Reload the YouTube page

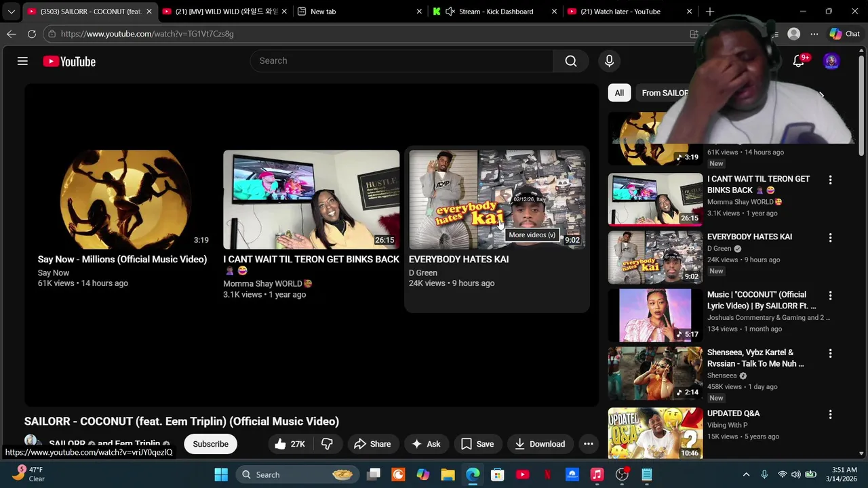click(x=32, y=34)
